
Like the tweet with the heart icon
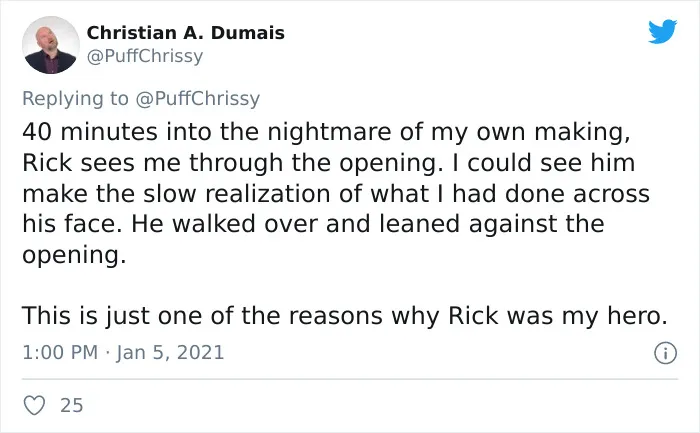tap(34, 405)
